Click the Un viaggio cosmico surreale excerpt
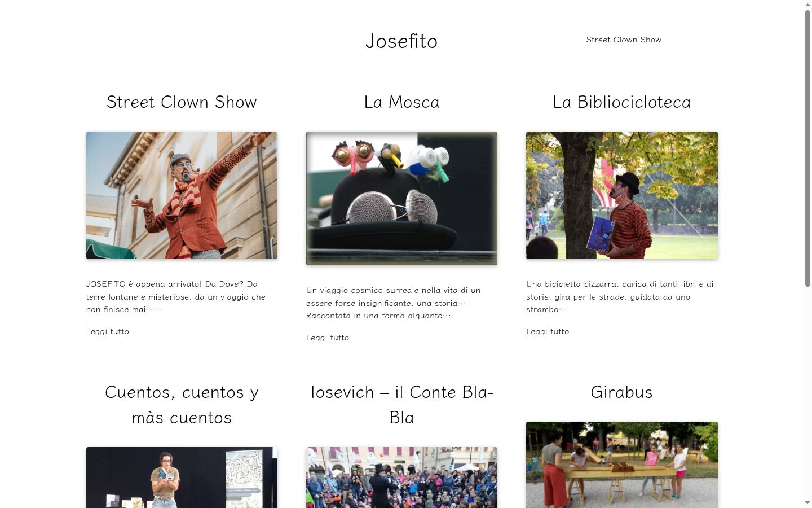The image size is (812, 508). point(394,303)
